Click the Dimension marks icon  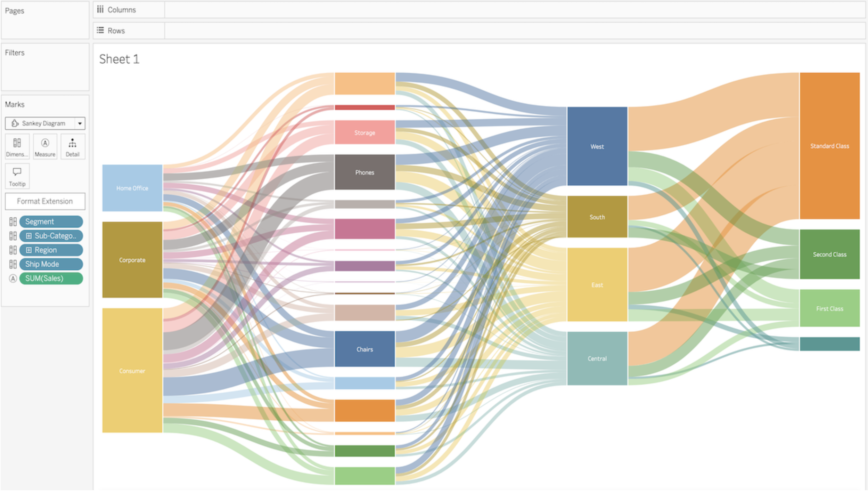click(x=17, y=147)
